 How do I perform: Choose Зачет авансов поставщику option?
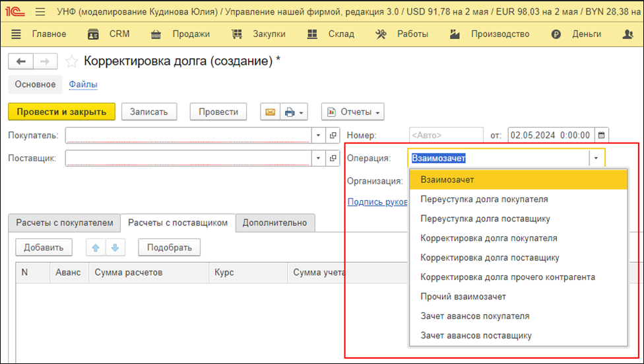476,336
